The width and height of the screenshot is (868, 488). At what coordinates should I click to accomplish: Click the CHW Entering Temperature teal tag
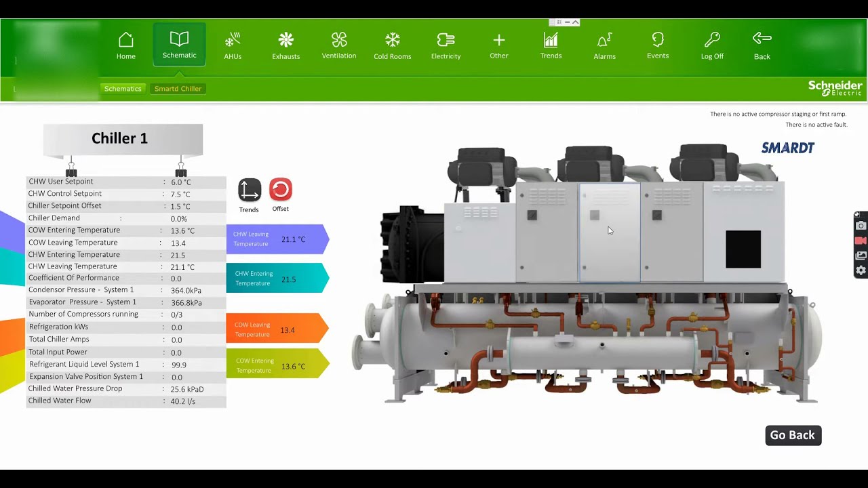[x=277, y=279]
